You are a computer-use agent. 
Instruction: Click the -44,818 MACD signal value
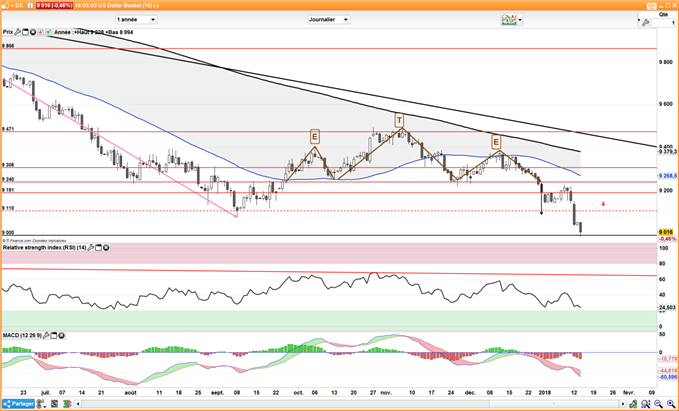click(x=668, y=370)
